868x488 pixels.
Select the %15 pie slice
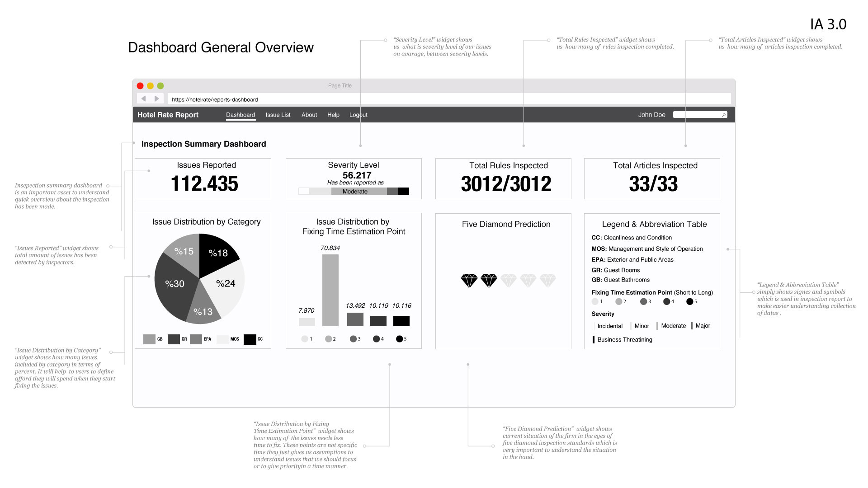pyautogui.click(x=184, y=251)
